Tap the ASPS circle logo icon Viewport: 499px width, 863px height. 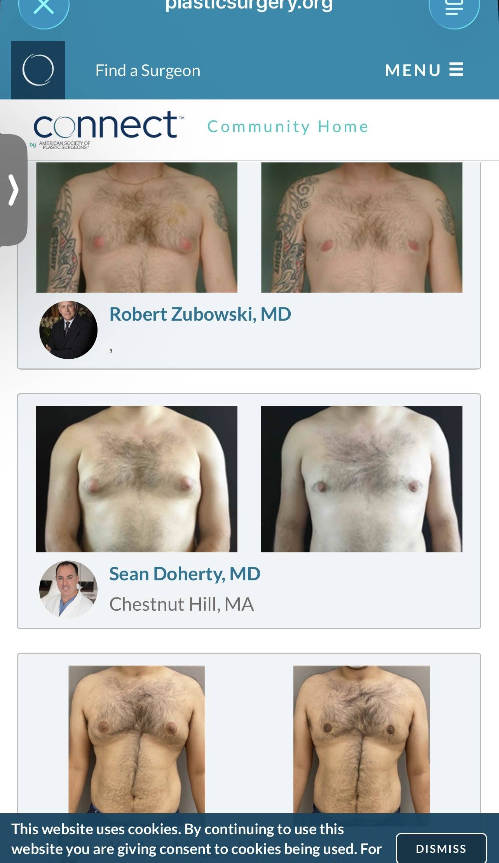pos(38,70)
